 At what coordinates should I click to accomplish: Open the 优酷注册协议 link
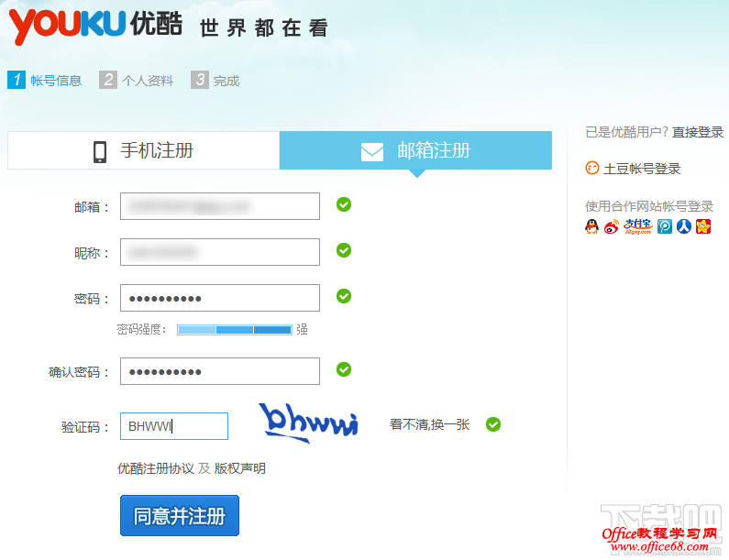[156, 468]
